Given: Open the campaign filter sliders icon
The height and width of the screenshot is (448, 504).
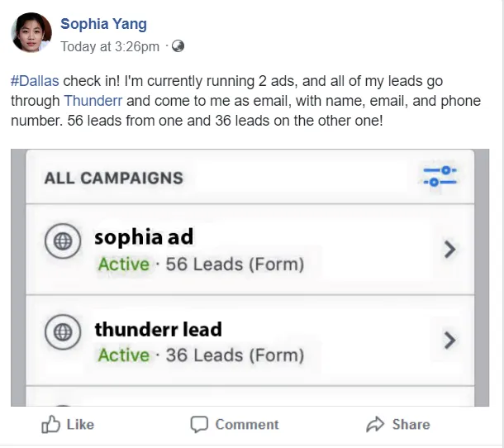Looking at the screenshot, I should [440, 176].
